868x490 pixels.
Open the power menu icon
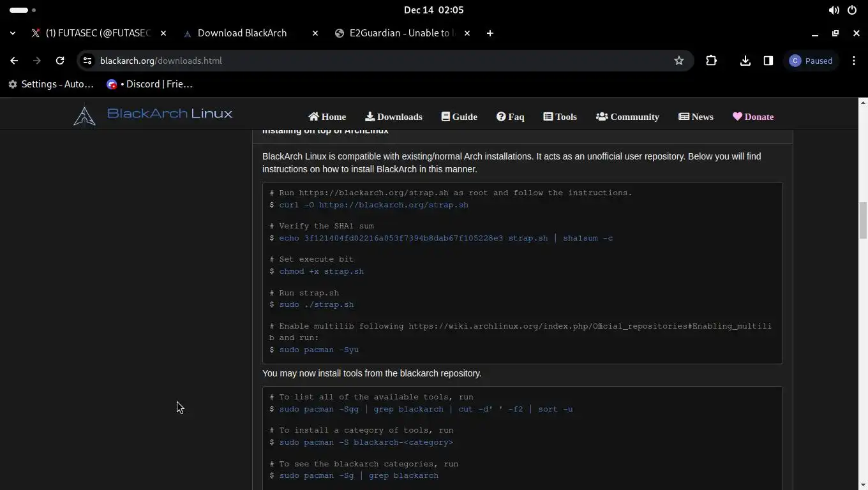coord(852,10)
